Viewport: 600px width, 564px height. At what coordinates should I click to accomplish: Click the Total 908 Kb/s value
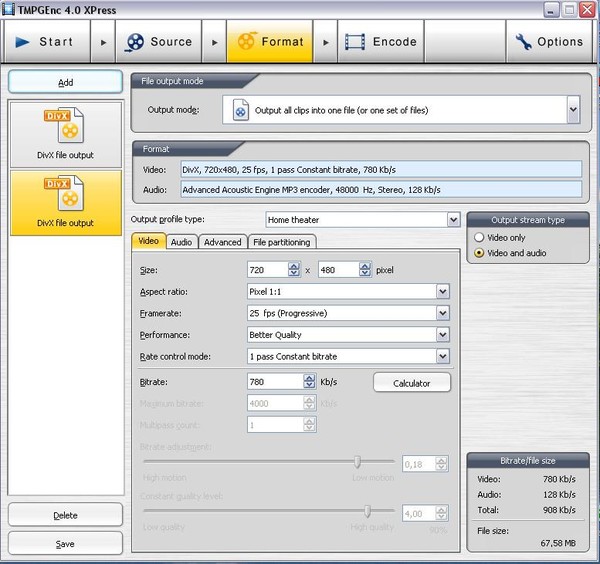559,510
